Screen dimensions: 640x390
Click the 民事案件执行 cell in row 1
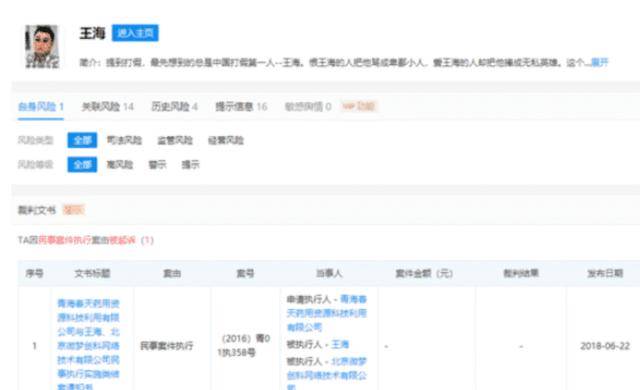point(167,346)
